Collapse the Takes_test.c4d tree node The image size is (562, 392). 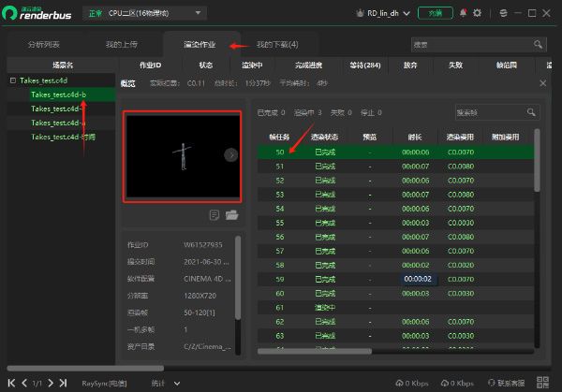click(x=12, y=81)
